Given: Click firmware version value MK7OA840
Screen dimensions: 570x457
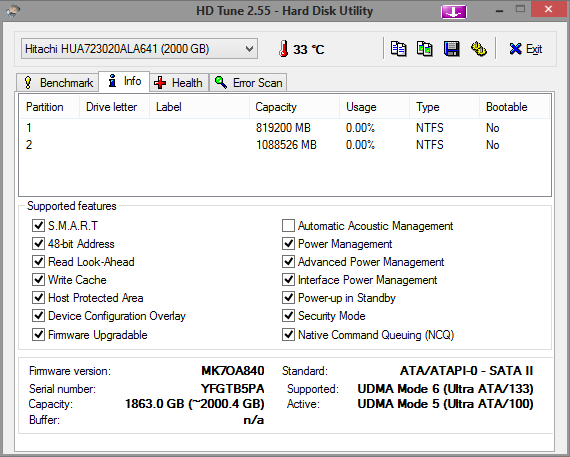Looking at the screenshot, I should coord(233,370).
